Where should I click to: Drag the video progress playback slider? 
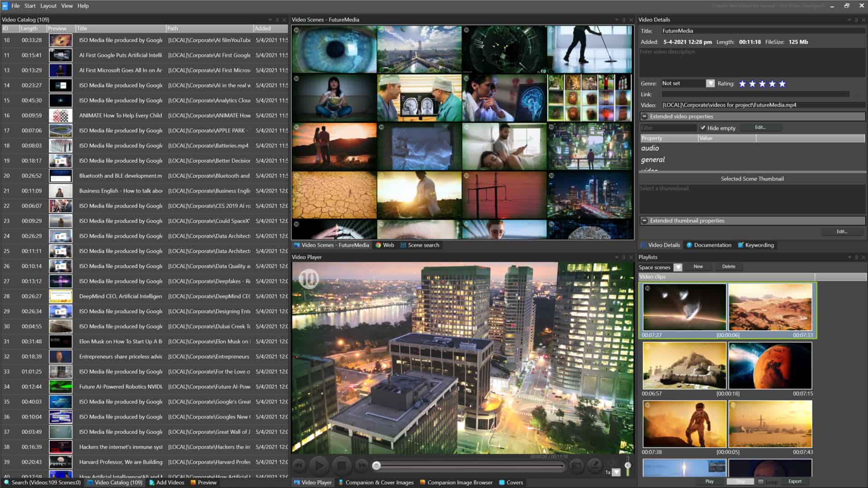[x=377, y=465]
